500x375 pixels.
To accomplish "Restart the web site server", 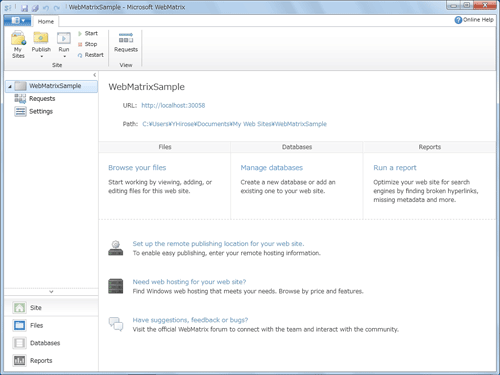I will pyautogui.click(x=91, y=55).
